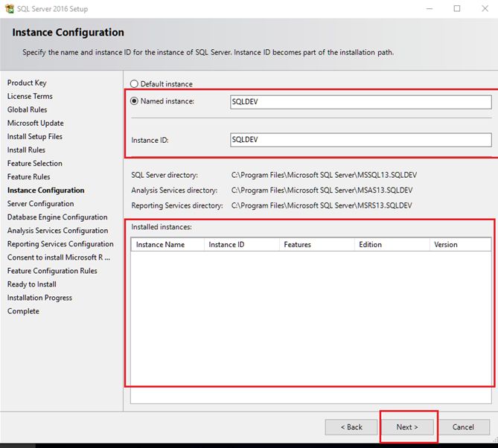The width and height of the screenshot is (498, 448).
Task: Select Installation Progress step
Action: (39, 298)
